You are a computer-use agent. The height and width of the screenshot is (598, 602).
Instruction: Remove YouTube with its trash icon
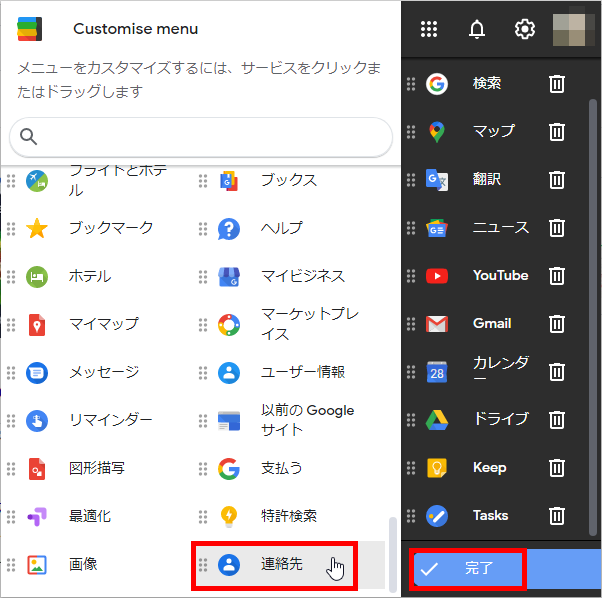point(557,276)
